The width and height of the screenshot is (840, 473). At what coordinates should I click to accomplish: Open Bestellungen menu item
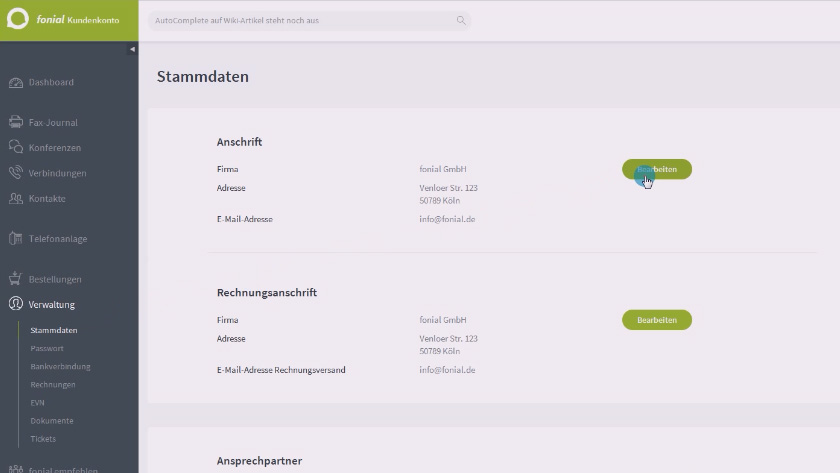click(55, 280)
